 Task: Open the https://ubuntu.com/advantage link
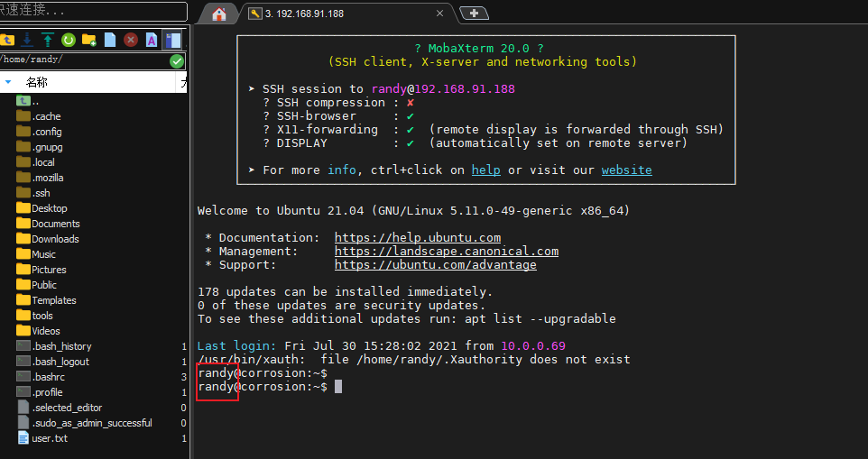pos(436,265)
